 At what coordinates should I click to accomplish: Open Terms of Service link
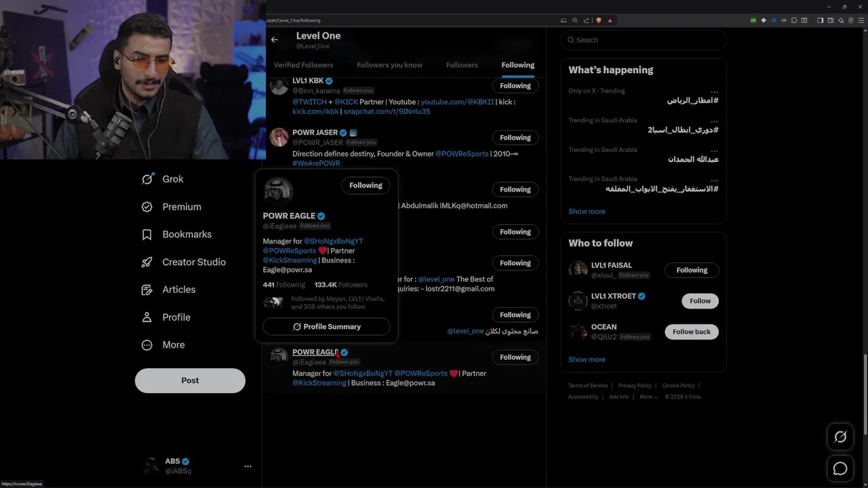pyautogui.click(x=588, y=386)
